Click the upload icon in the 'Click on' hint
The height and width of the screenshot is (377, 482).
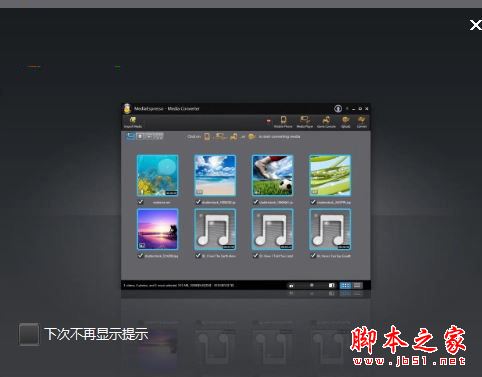252,136
